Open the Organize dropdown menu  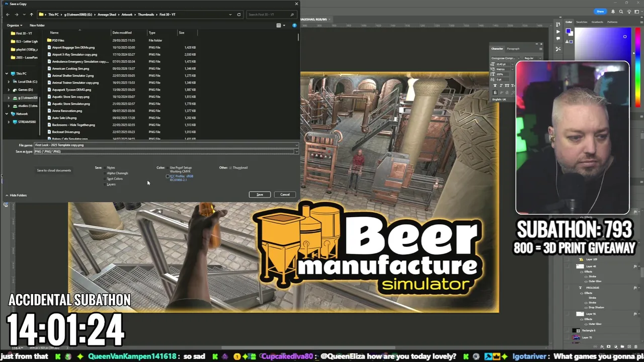coord(14,25)
